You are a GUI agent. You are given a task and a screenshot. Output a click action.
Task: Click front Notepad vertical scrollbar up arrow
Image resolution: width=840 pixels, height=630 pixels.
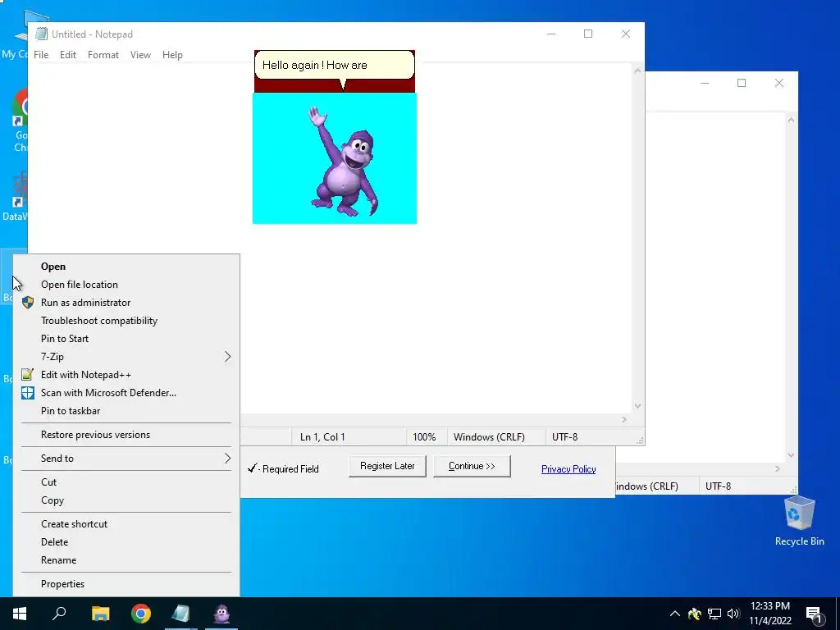tap(637, 71)
